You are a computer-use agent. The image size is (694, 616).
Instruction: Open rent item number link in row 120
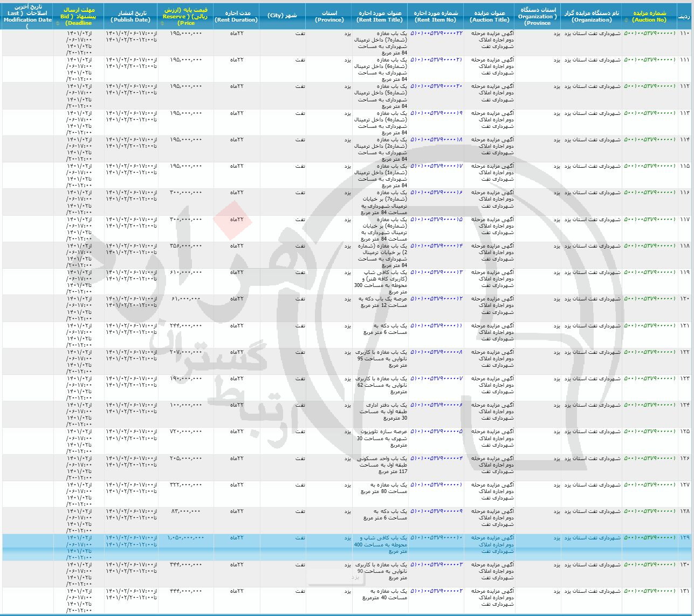(x=437, y=299)
